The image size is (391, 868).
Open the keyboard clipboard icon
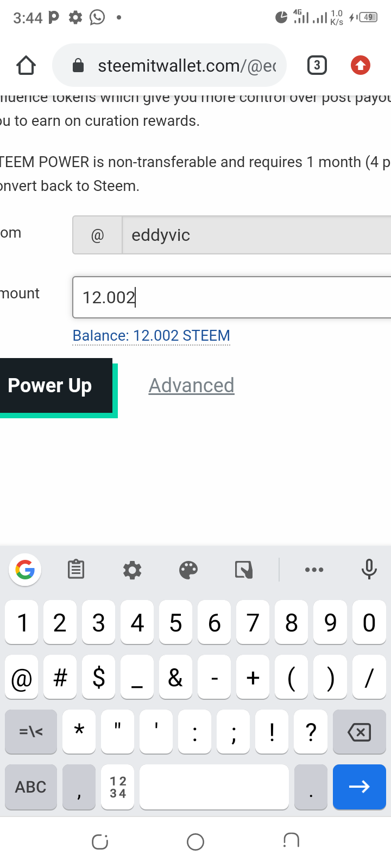[x=76, y=570]
